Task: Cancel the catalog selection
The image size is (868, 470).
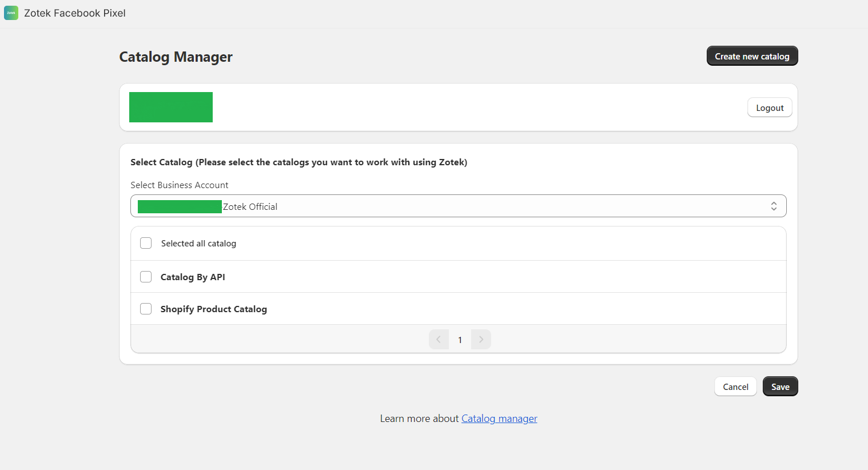Action: 735,387
